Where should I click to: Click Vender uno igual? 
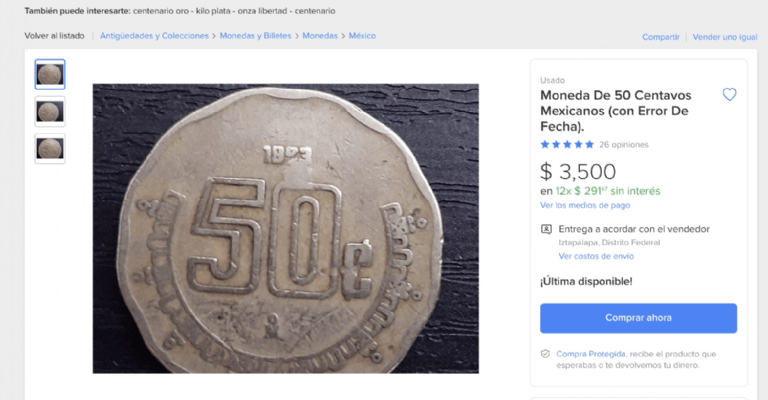coord(725,37)
